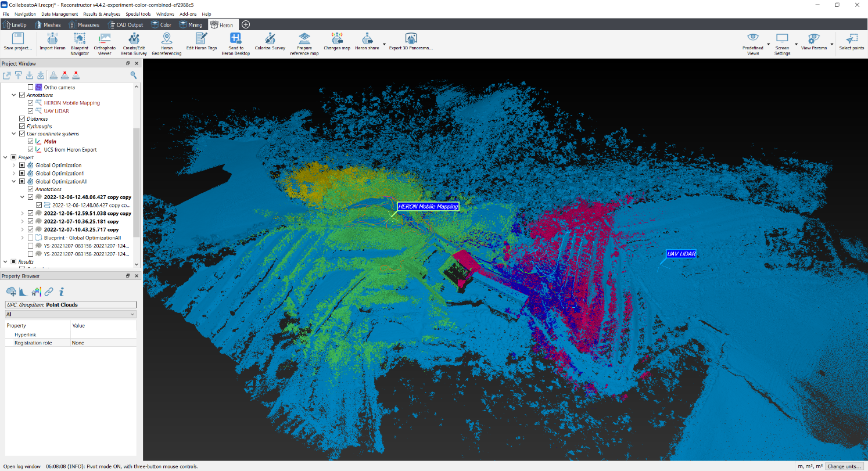868x471 pixels.
Task: Open the Data Management menu
Action: click(60, 14)
